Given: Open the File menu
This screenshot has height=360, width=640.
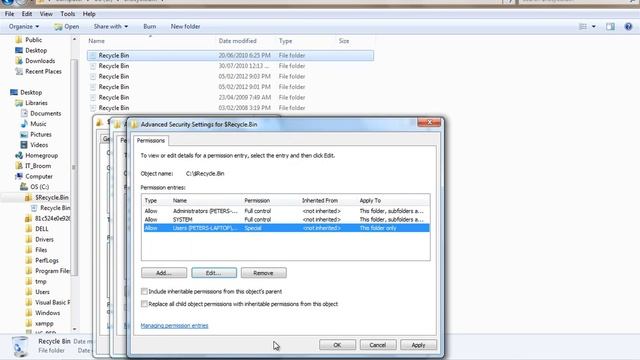Looking at the screenshot, I should 9,14.
